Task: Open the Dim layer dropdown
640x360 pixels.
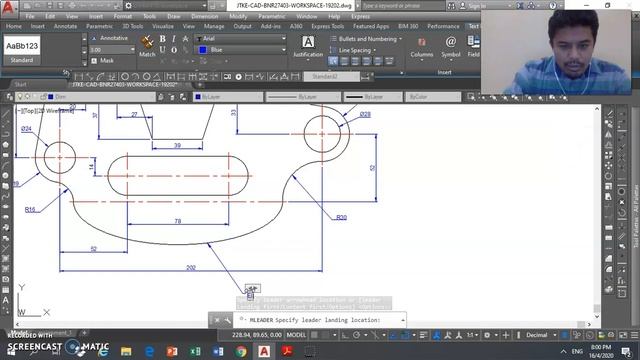Action: tap(84, 97)
